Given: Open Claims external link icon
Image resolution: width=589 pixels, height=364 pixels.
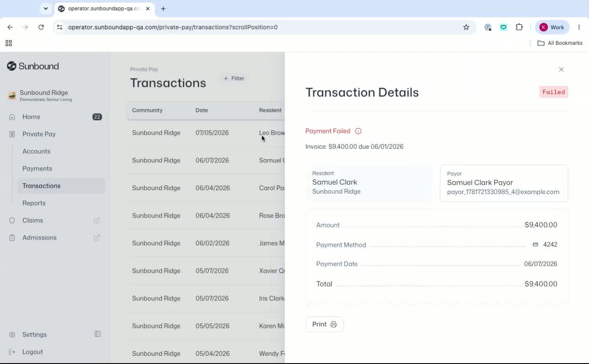Looking at the screenshot, I should point(97,220).
